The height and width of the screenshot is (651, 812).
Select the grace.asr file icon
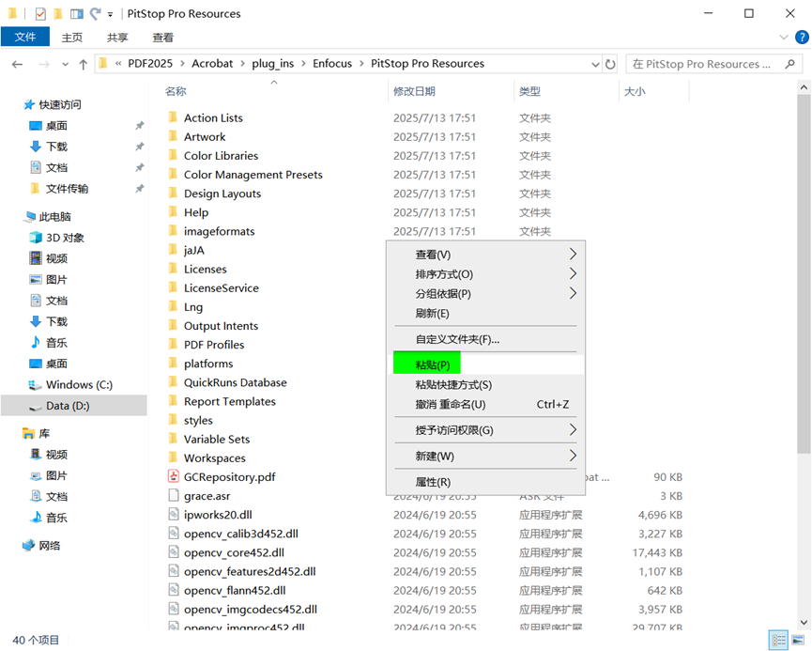(174, 495)
